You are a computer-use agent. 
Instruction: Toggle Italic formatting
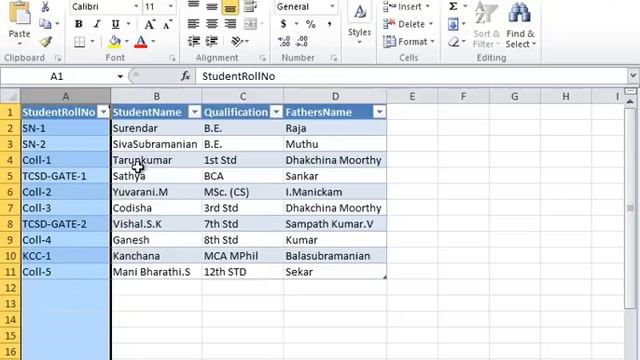pyautogui.click(x=97, y=24)
